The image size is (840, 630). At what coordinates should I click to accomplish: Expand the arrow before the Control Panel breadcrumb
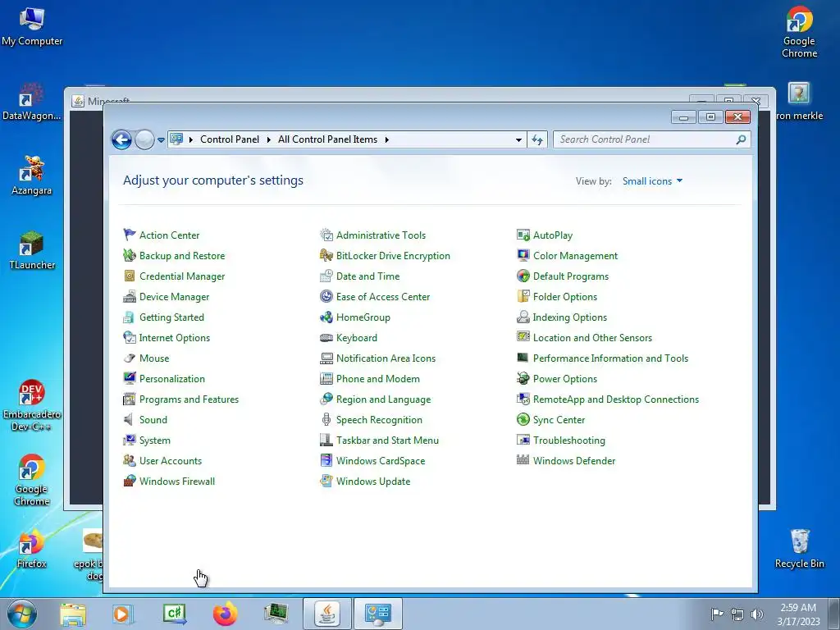pyautogui.click(x=190, y=139)
